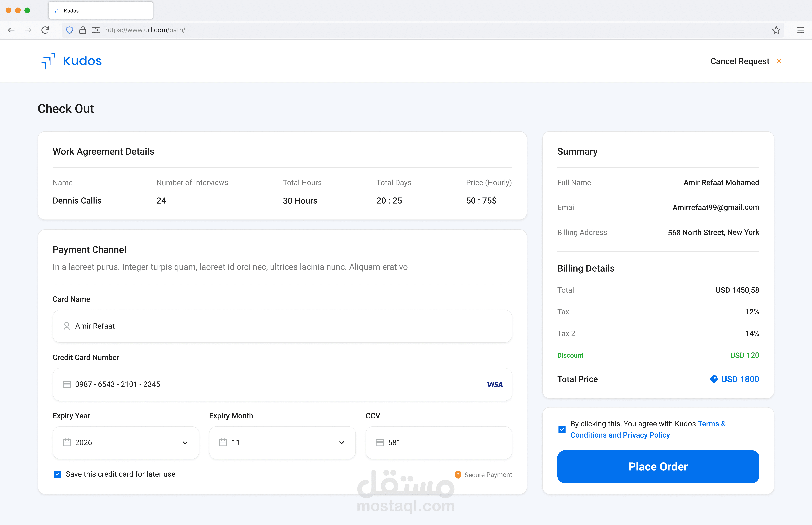Click the shield icon in the address bar

pos(70,30)
